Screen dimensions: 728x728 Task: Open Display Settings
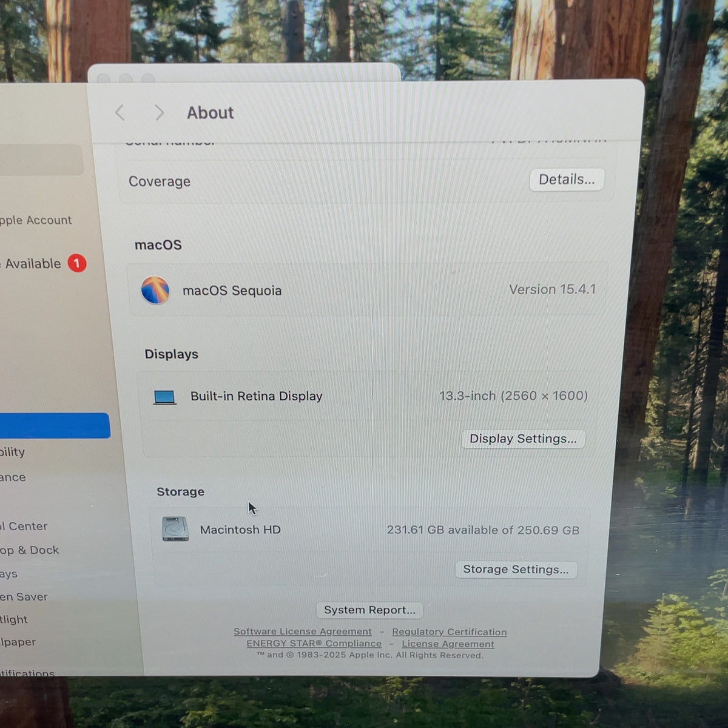pyautogui.click(x=523, y=439)
